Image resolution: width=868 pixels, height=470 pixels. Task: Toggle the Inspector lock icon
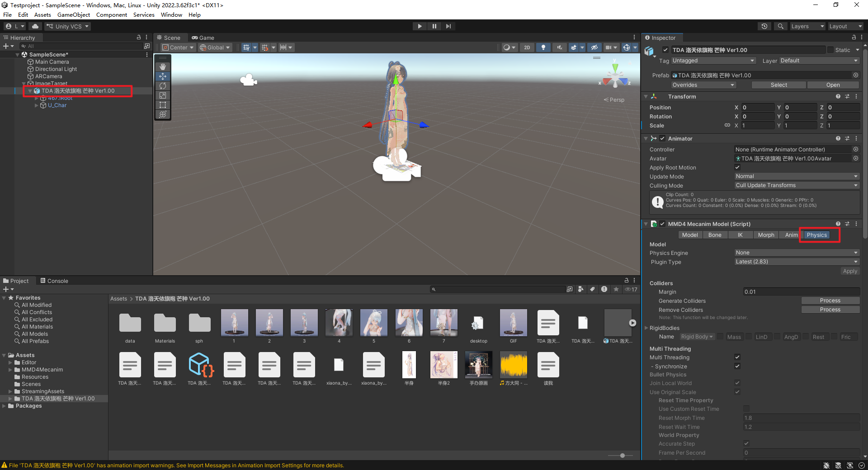pyautogui.click(x=854, y=38)
